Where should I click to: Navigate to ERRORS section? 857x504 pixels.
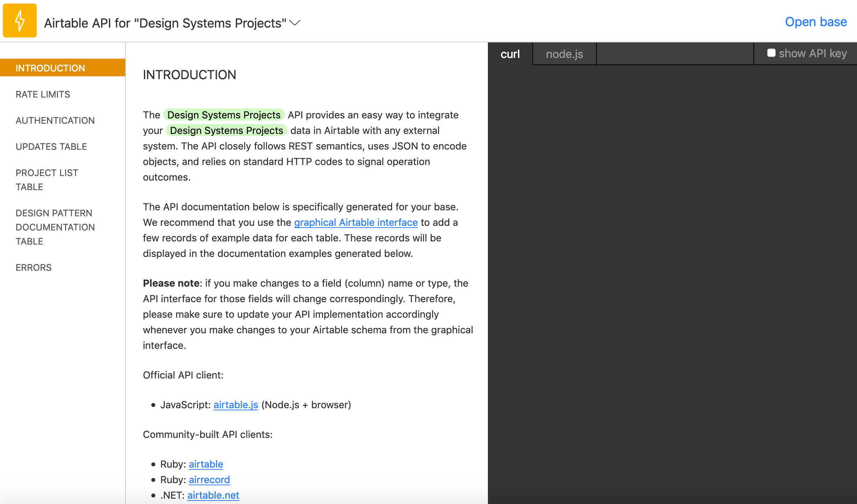click(x=34, y=267)
